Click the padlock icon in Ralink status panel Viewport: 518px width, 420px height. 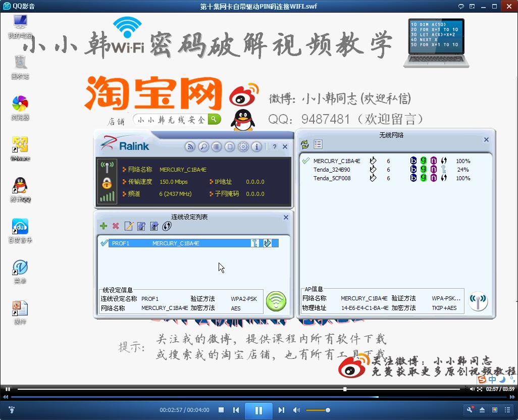click(x=107, y=183)
